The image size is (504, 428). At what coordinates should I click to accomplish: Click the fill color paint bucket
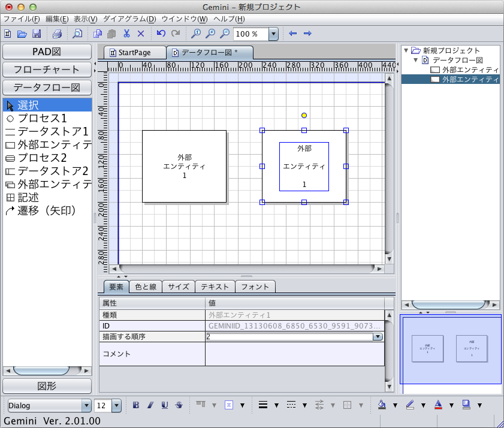coord(382,405)
